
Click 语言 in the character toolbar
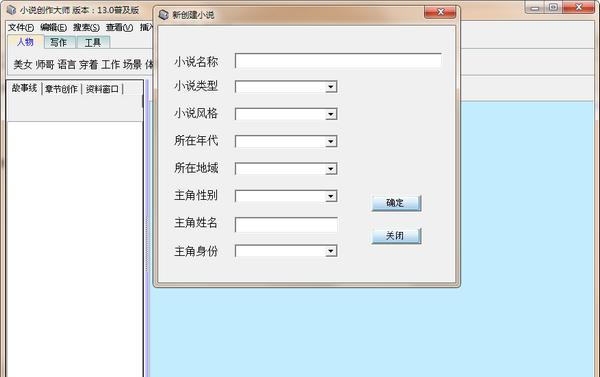pos(67,65)
